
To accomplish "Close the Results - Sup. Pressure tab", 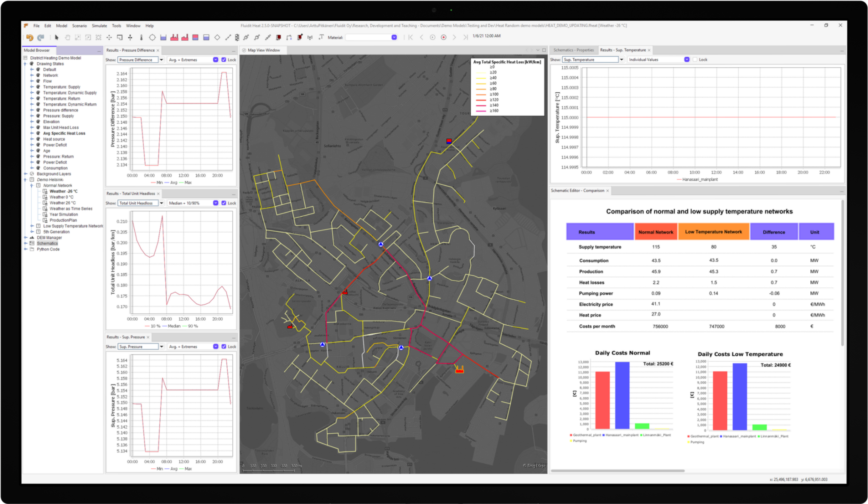I will (x=148, y=337).
